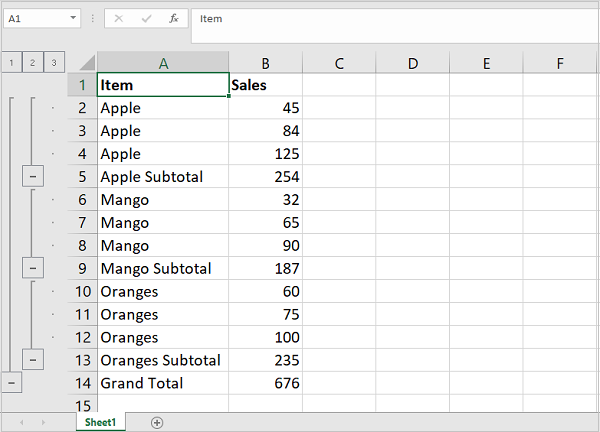Click the Insert Function fx icon
600x432 pixels.
[173, 19]
